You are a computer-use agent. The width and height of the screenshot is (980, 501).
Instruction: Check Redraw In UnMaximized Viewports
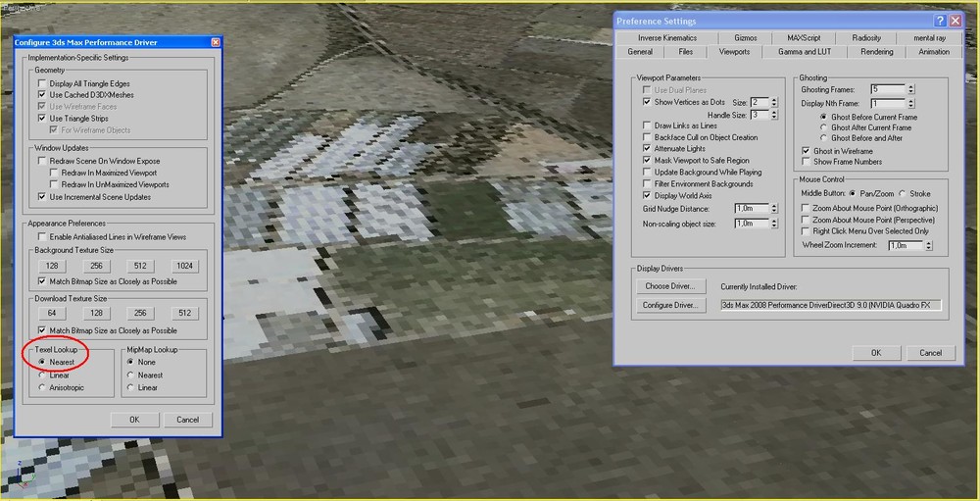tap(54, 184)
